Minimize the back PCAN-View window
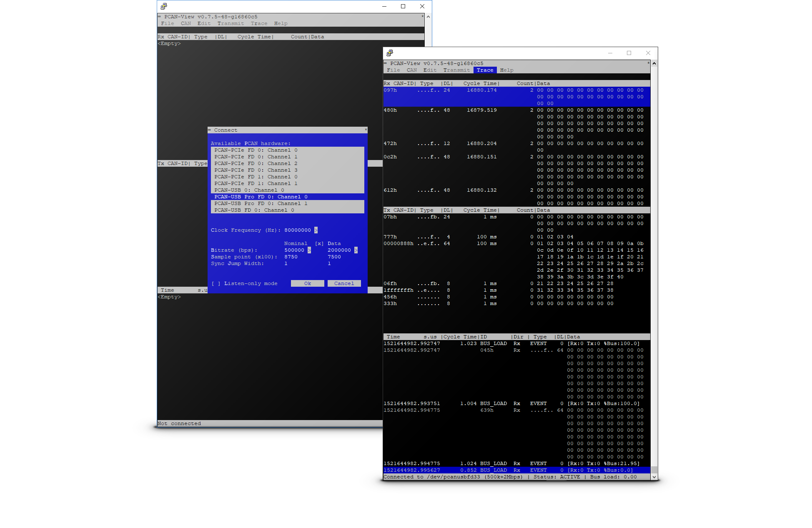The width and height of the screenshot is (812, 528). 384,6
